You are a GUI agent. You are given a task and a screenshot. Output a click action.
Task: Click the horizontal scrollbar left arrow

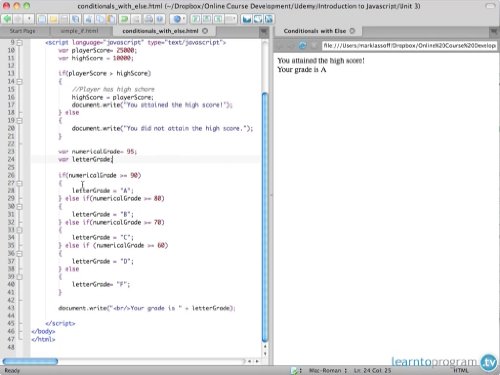coord(250,361)
